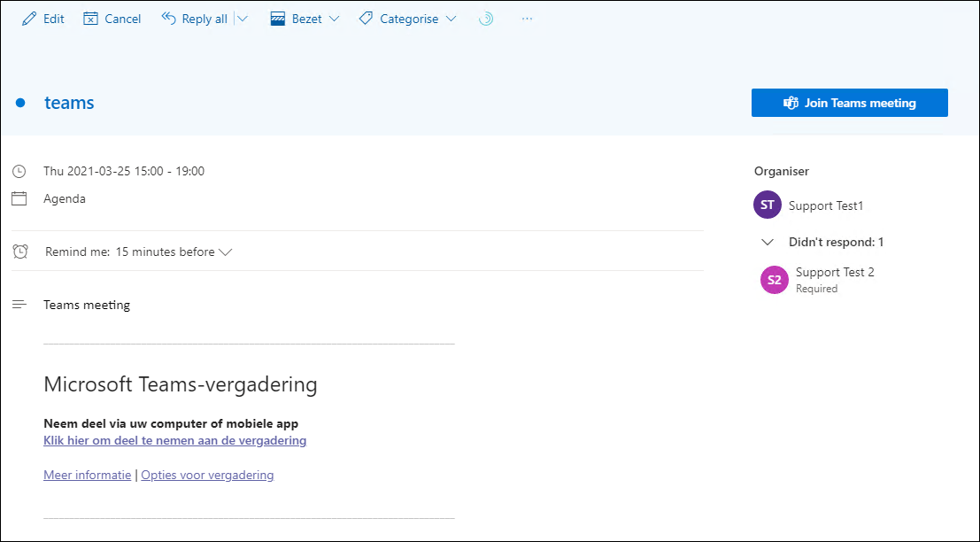Click the Cancel meeting icon
980x542 pixels.
pos(90,19)
